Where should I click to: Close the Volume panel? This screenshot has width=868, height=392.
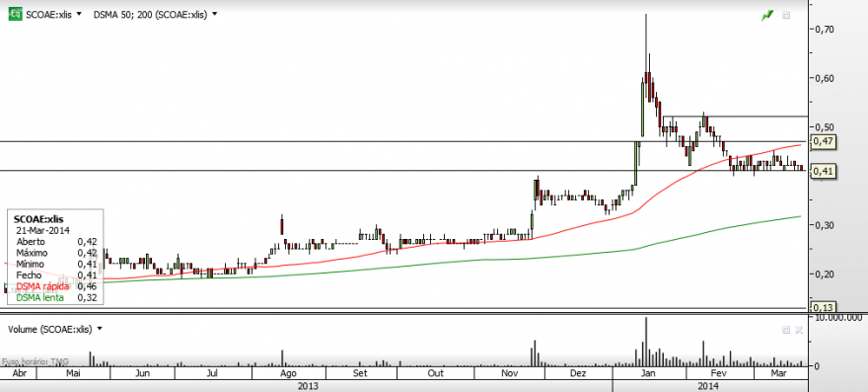click(x=799, y=330)
